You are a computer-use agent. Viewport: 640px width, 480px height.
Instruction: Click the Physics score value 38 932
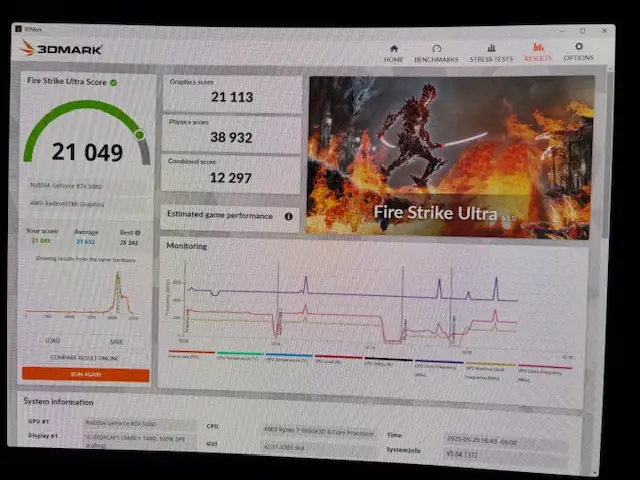[231, 138]
